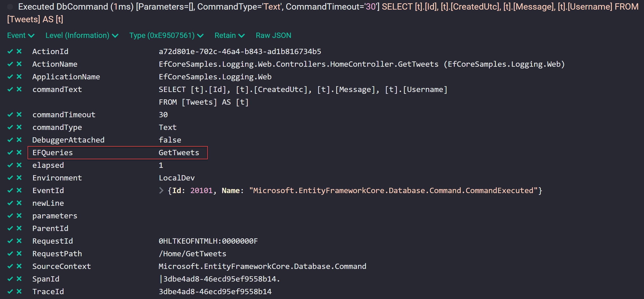Image resolution: width=644 pixels, height=299 pixels.
Task: Include Environment LocalDev with the check icon
Action: [10, 178]
